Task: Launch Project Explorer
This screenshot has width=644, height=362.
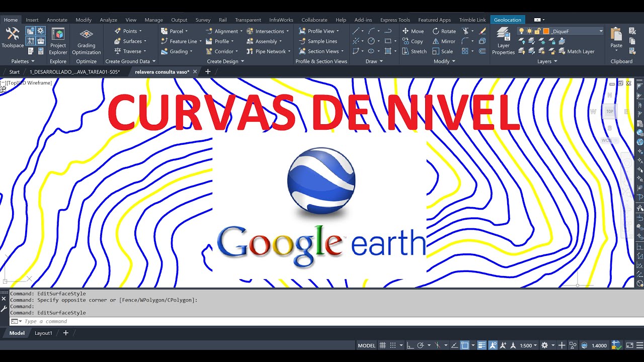Action: point(58,40)
